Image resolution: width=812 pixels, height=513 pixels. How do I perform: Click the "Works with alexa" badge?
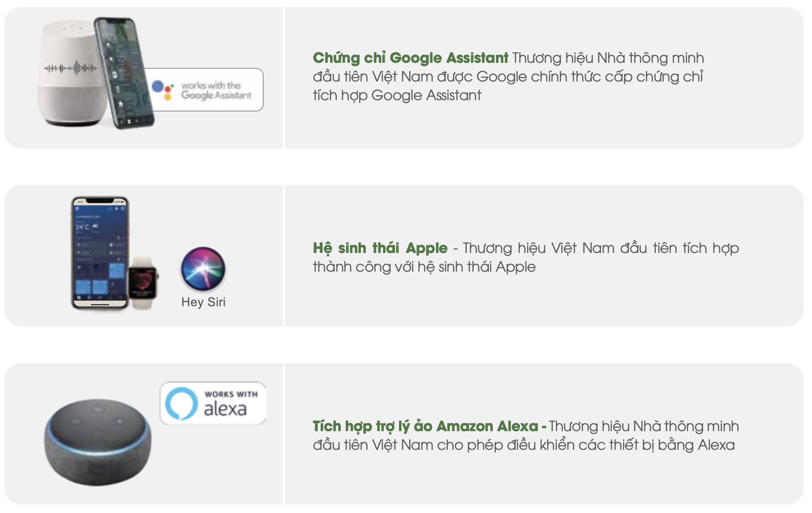213,403
